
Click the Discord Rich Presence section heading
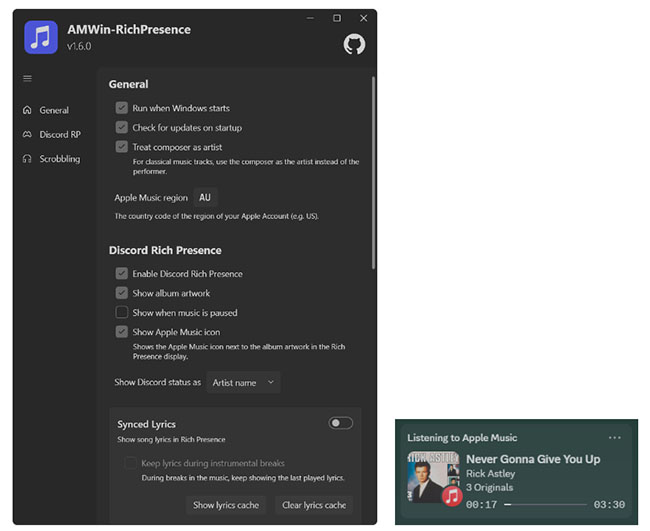click(x=165, y=250)
